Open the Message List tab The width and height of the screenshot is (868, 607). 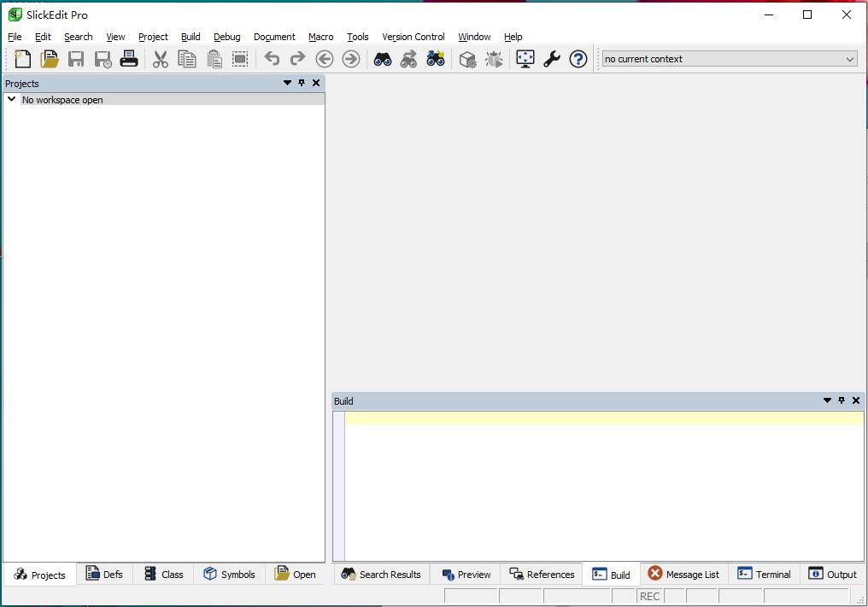(x=683, y=574)
